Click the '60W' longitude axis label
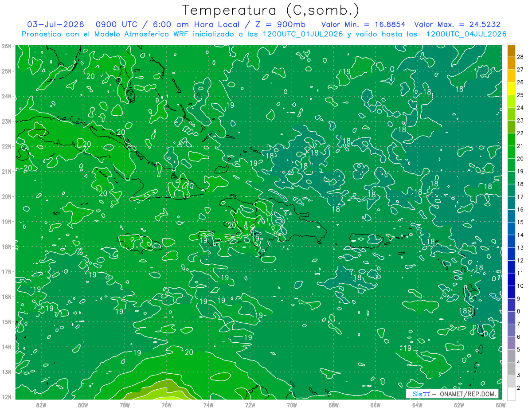The image size is (532, 411). click(x=500, y=405)
